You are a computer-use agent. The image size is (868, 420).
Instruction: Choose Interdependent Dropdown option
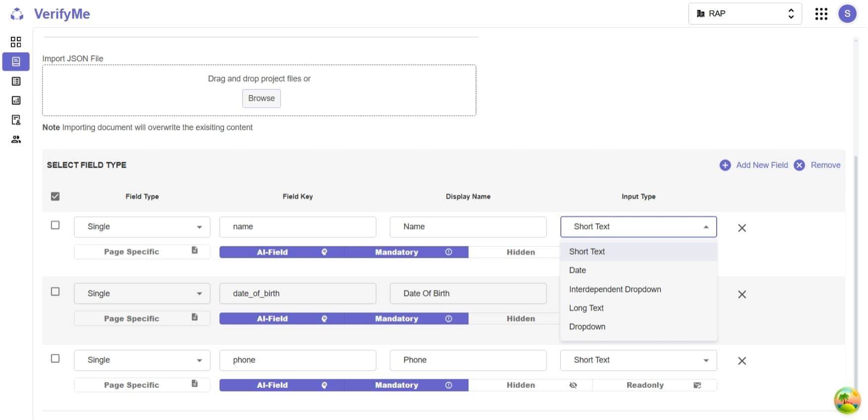639,289
